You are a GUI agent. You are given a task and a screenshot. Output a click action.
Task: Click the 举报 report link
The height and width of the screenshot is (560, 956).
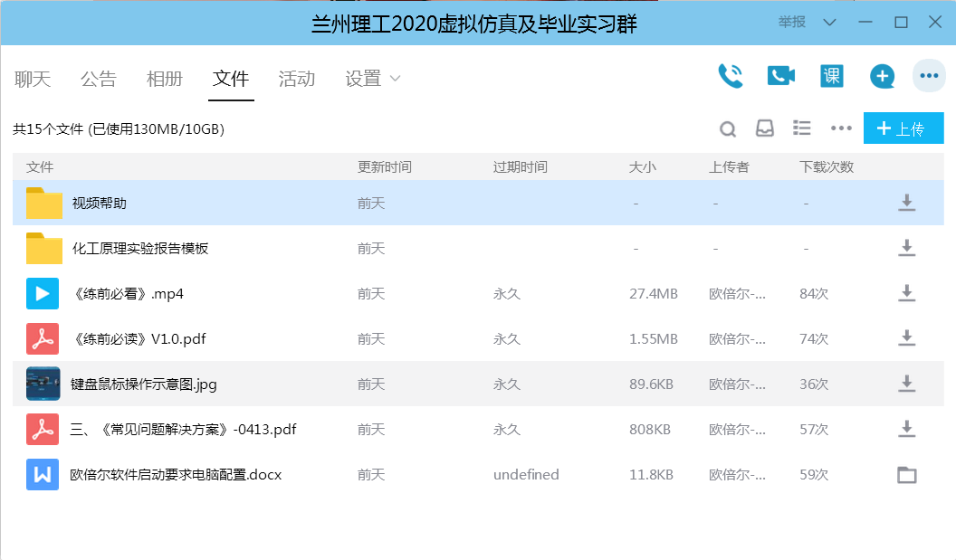(x=792, y=23)
